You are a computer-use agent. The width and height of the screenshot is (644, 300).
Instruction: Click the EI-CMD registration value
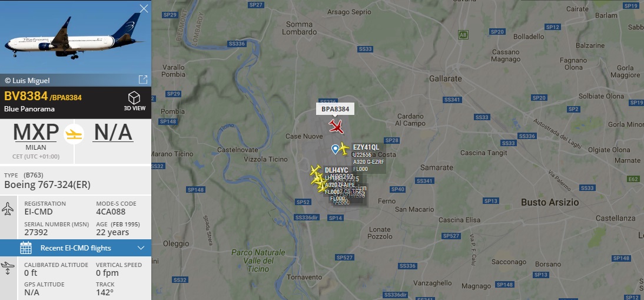38,212
